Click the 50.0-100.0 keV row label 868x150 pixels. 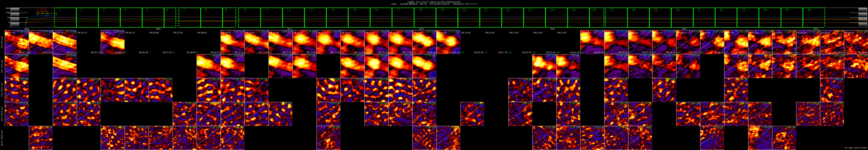pos(2,138)
